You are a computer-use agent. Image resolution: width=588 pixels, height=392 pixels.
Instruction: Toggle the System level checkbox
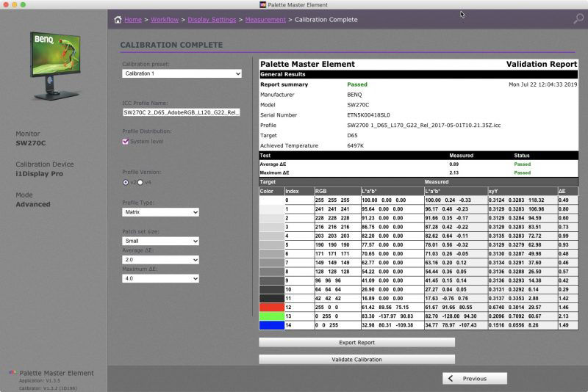click(x=125, y=141)
